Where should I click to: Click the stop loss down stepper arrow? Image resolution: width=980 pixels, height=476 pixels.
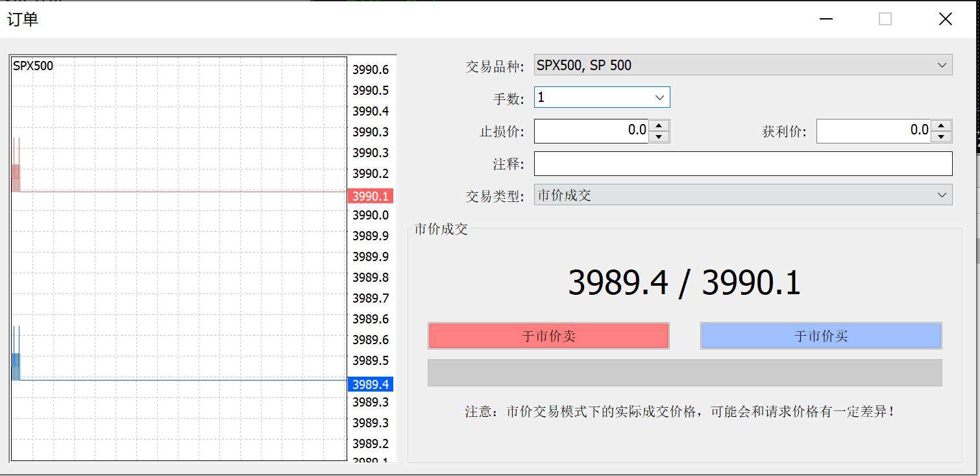pyautogui.click(x=659, y=136)
